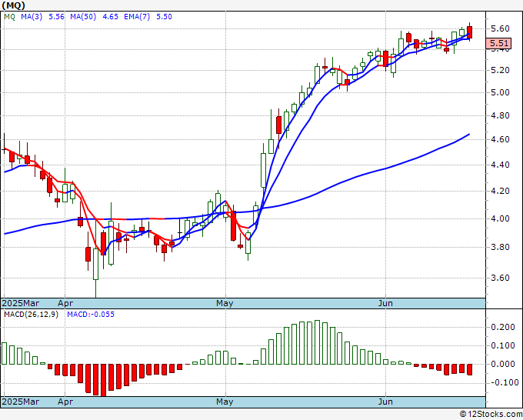
Task: Click the EMA(7) value 5.50
Action: (164, 17)
